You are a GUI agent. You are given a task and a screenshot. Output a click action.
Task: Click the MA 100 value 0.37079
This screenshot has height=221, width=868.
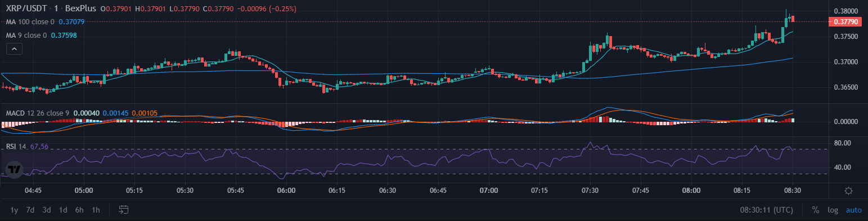coord(71,22)
